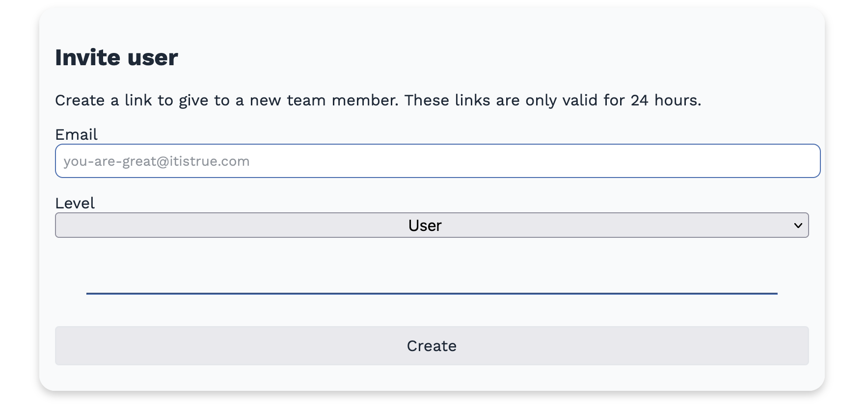The height and width of the screenshot is (407, 868).
Task: Click the Email field label
Action: 76,134
